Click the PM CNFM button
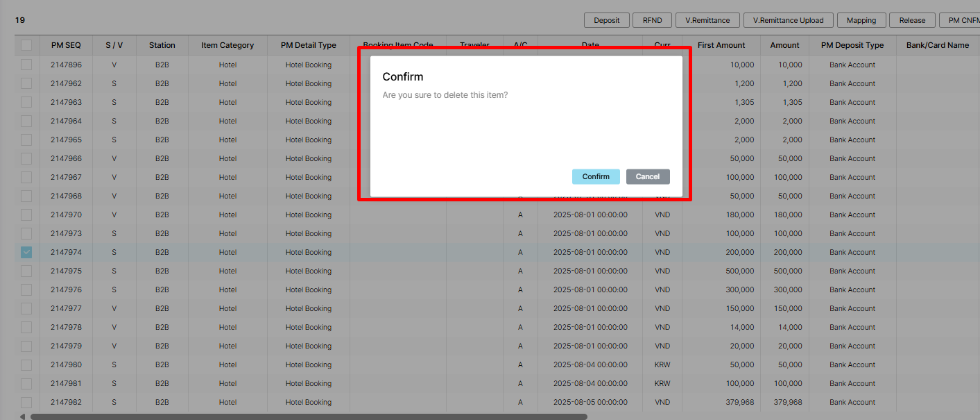 pyautogui.click(x=960, y=20)
